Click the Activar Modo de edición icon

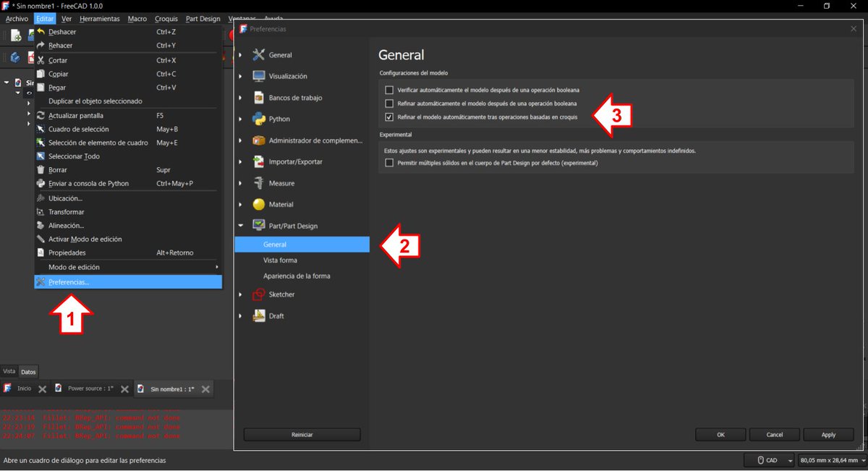click(41, 239)
